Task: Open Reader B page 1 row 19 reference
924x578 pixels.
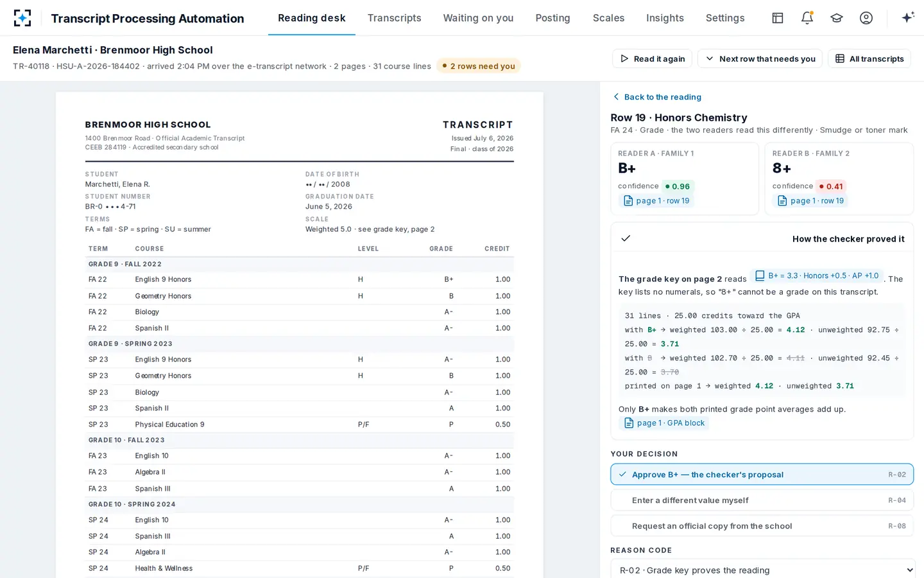Action: [x=810, y=201]
